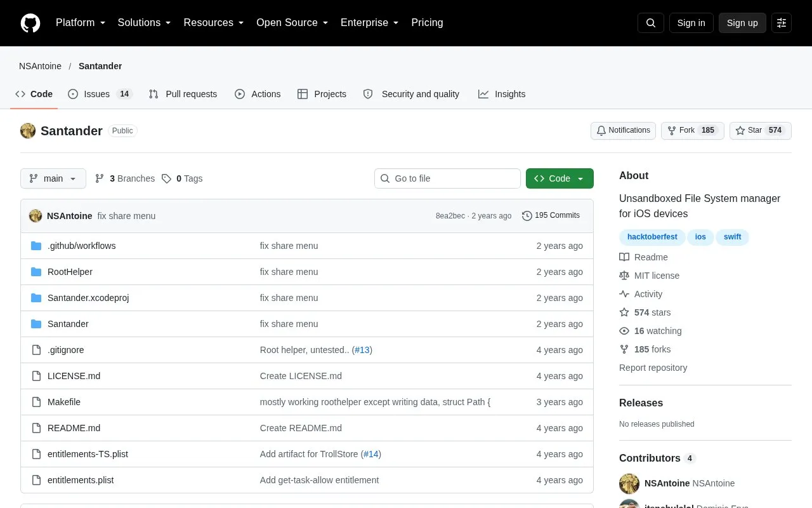The image size is (812, 508).
Task: Expand the Platform menu
Action: (x=81, y=23)
